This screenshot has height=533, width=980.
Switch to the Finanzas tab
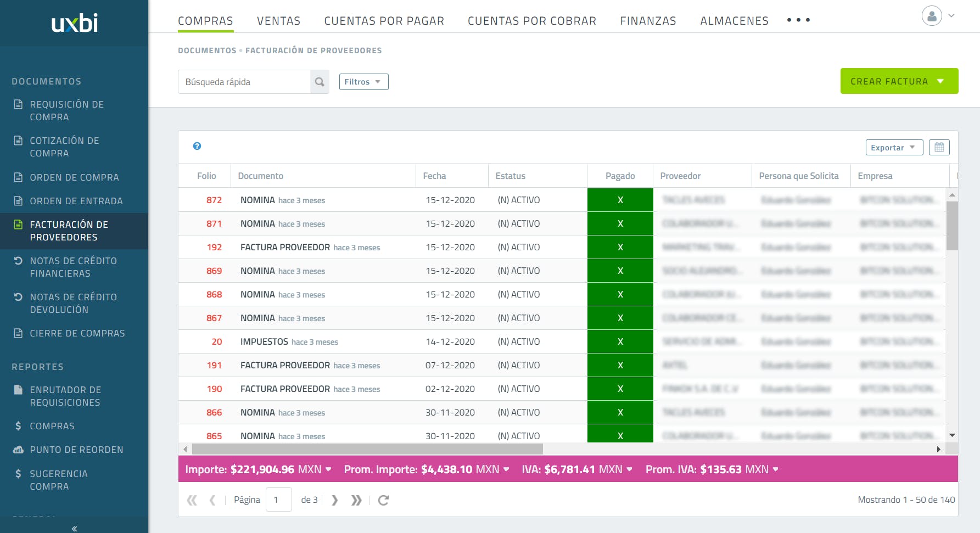coord(648,21)
